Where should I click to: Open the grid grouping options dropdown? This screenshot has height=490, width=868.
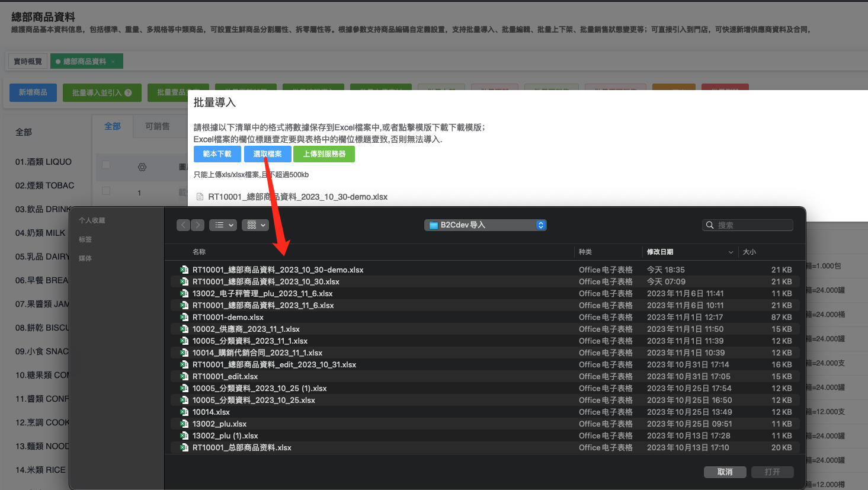pyautogui.click(x=255, y=225)
